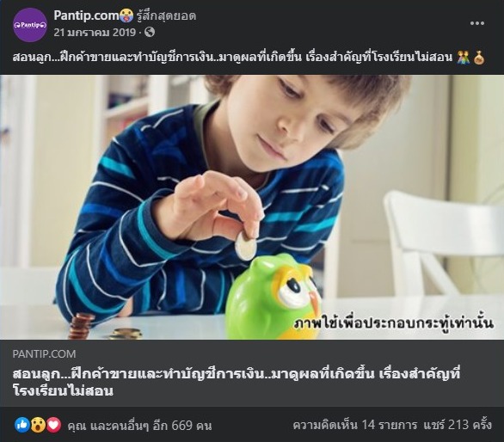
Task: Click the money bag emoji in caption
Action: pyautogui.click(x=479, y=58)
